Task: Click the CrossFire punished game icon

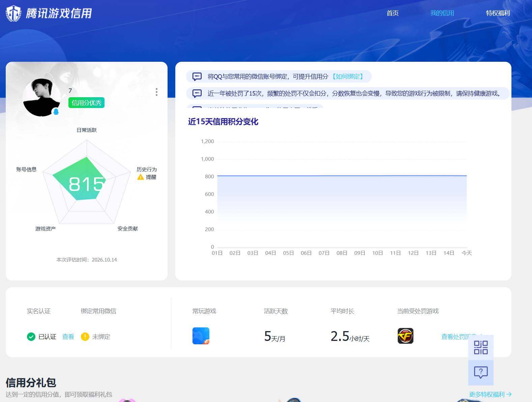Action: click(405, 336)
